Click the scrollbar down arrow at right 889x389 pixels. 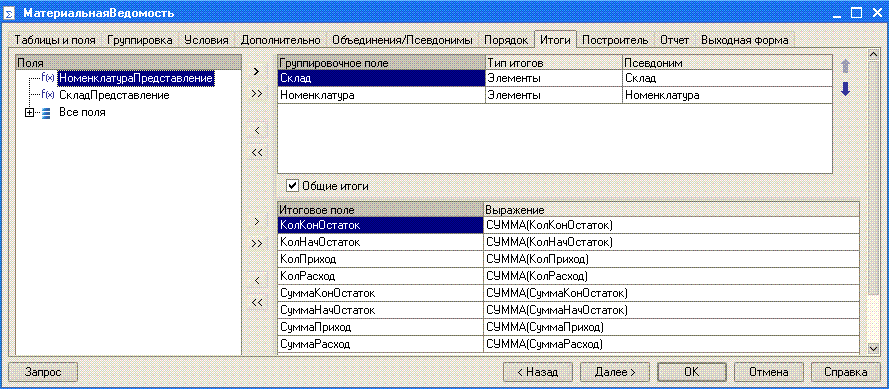coord(873,347)
